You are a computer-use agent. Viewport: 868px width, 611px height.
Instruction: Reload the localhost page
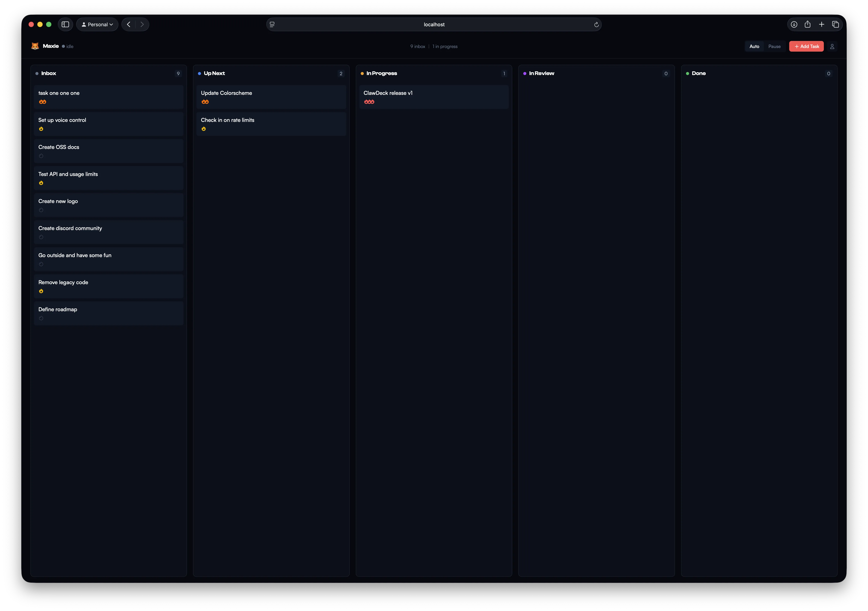(596, 24)
